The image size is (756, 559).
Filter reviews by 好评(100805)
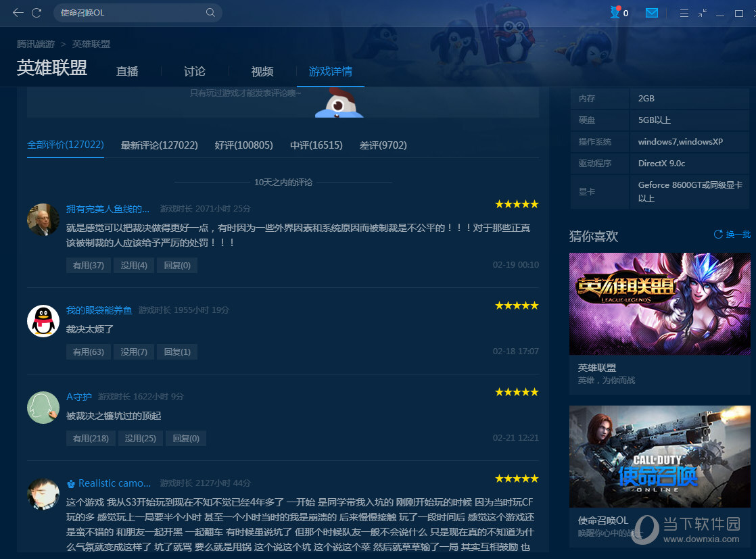pos(243,145)
